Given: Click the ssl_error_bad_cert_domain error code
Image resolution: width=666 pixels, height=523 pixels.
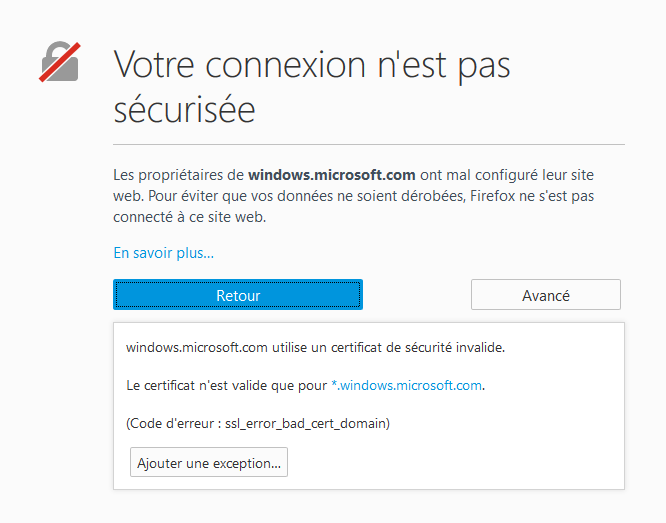Looking at the screenshot, I should click(x=305, y=423).
